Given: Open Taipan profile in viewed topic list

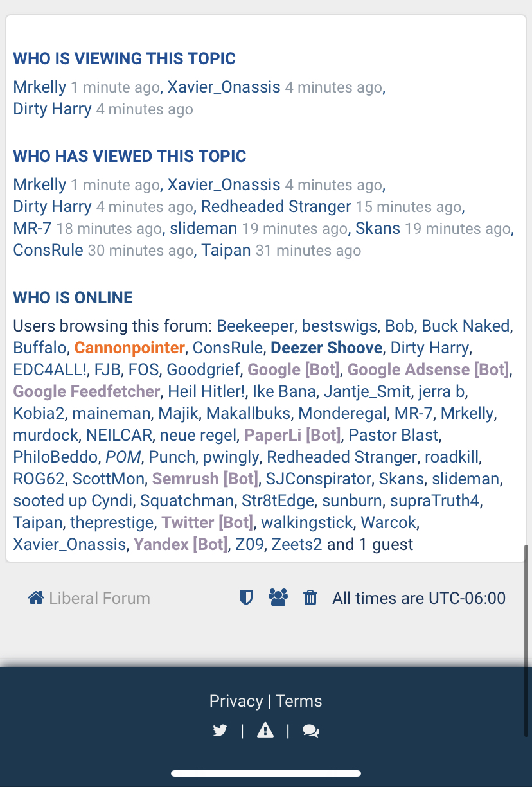Looking at the screenshot, I should [226, 250].
